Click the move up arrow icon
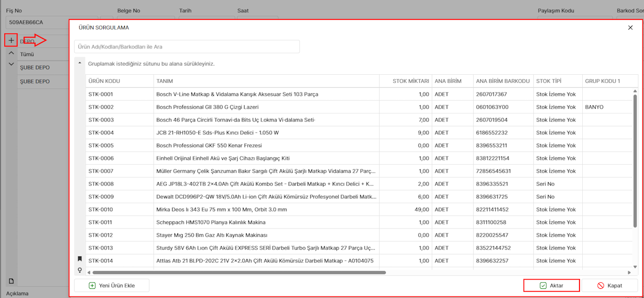644x298 pixels. click(11, 53)
